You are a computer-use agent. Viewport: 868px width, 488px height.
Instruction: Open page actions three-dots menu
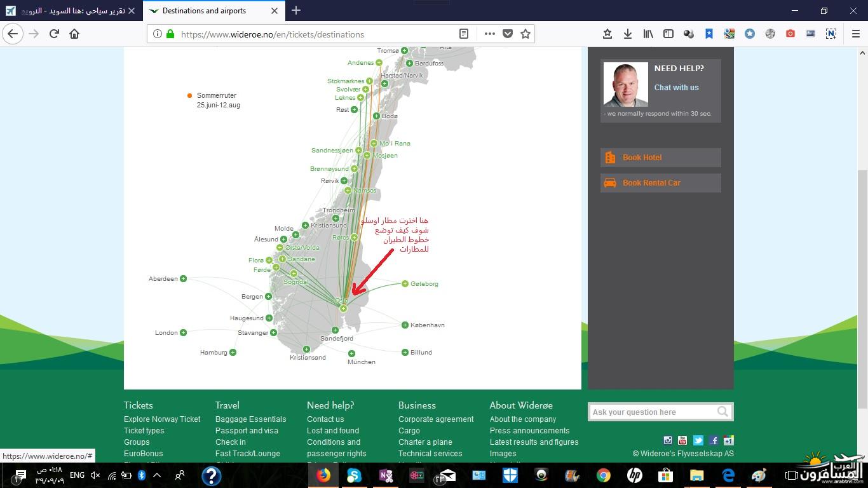coord(489,34)
